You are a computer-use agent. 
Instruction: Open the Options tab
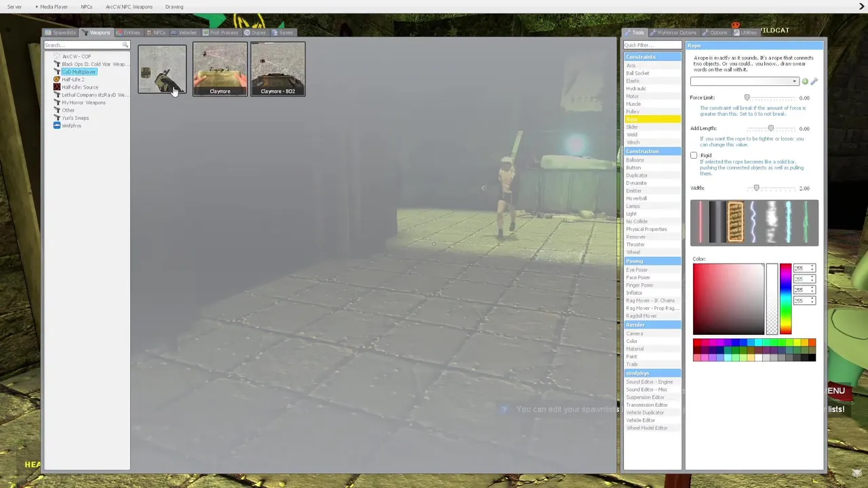pos(715,33)
